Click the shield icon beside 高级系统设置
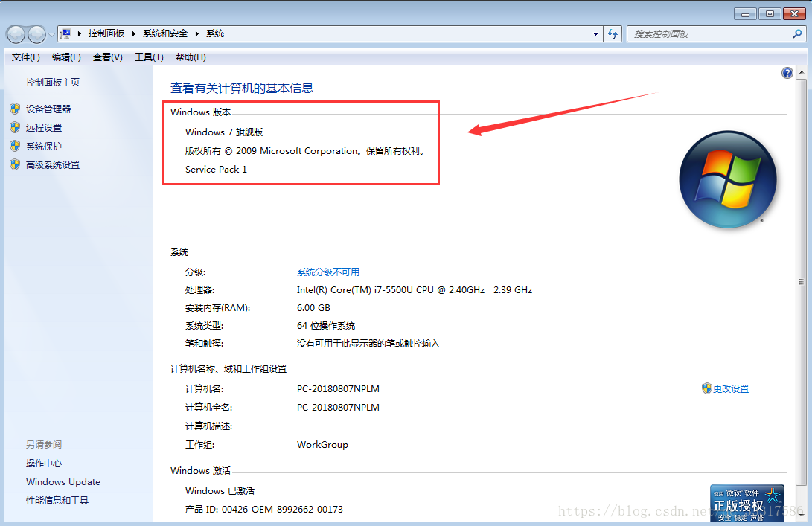This screenshot has width=812, height=526. [15, 164]
